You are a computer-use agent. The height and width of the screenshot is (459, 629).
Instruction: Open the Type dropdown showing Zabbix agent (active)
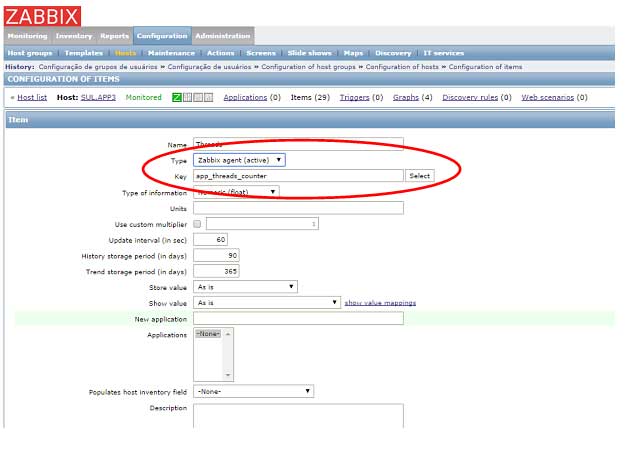tap(239, 160)
